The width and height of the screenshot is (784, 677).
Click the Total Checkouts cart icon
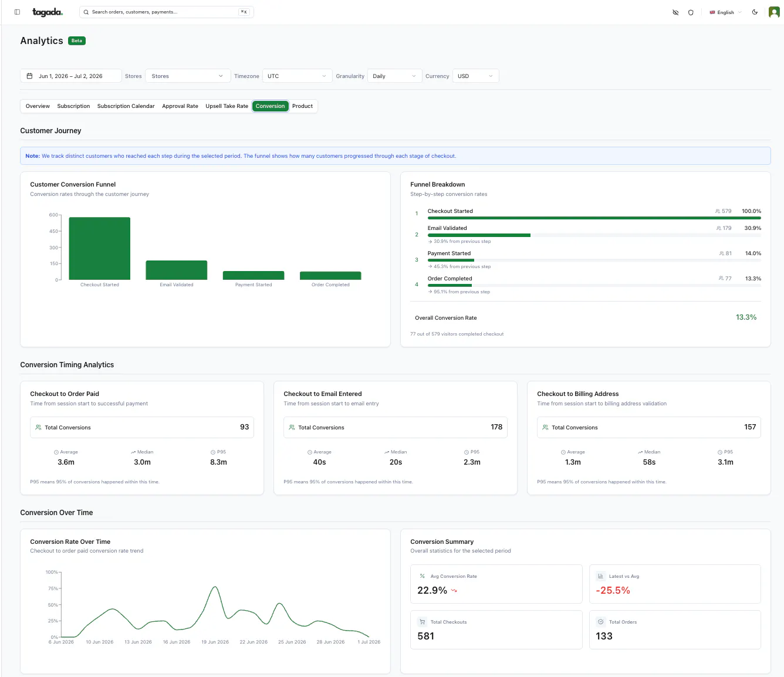[x=422, y=622]
